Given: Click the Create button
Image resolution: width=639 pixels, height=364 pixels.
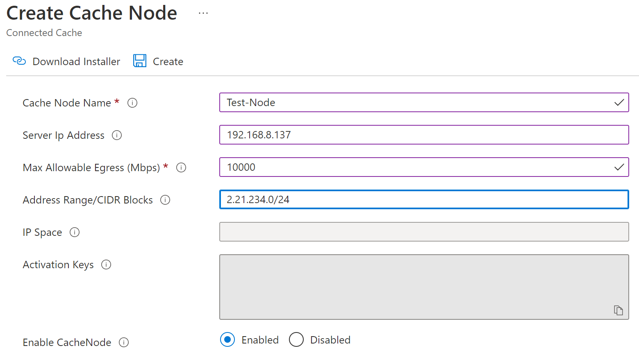Looking at the screenshot, I should tap(168, 61).
